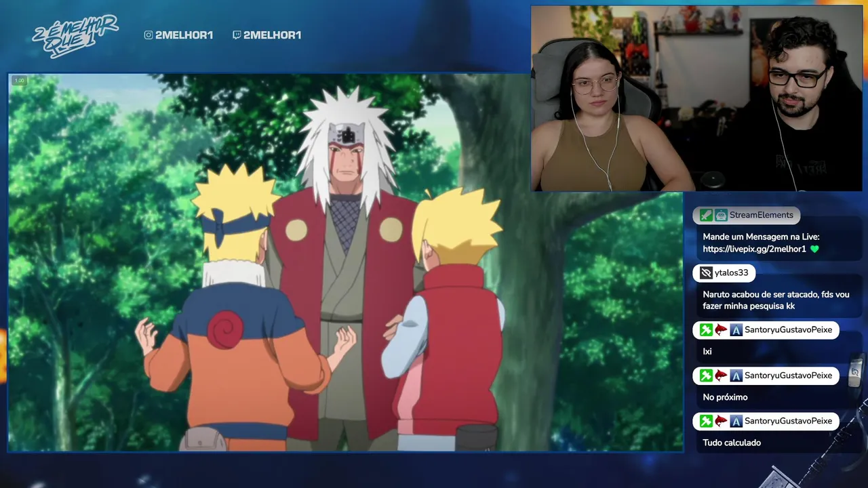Click the 'No próximo' chat message

725,397
